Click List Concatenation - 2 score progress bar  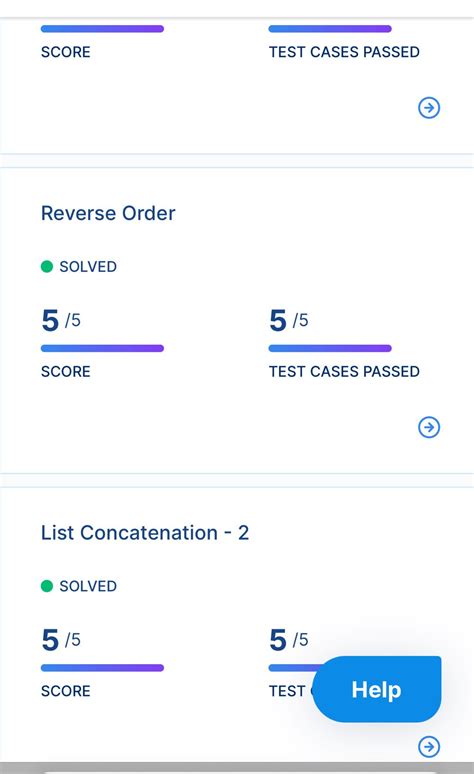(x=102, y=668)
